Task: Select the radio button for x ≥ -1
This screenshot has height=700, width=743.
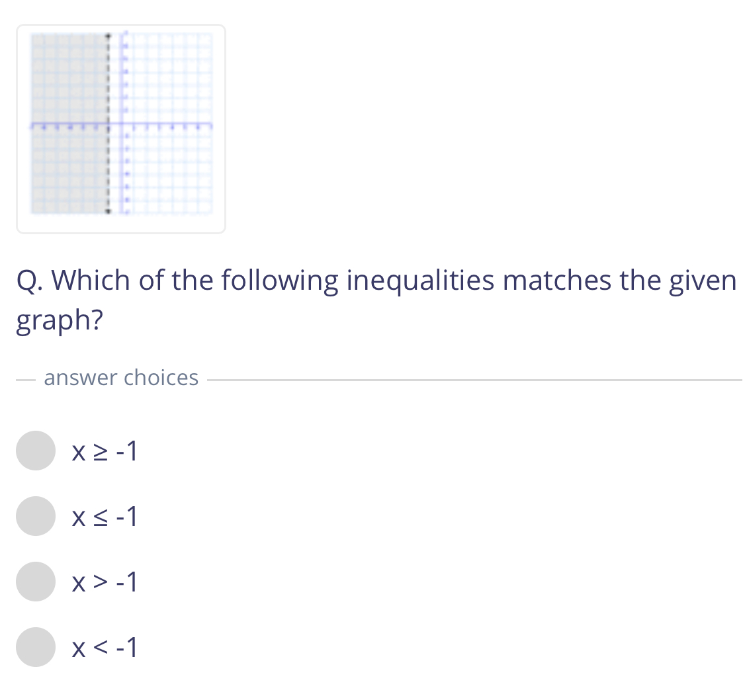Action: point(34,451)
